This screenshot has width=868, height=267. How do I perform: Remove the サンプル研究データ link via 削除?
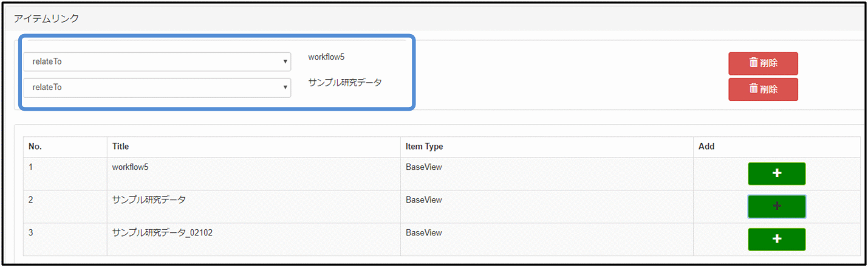[763, 89]
